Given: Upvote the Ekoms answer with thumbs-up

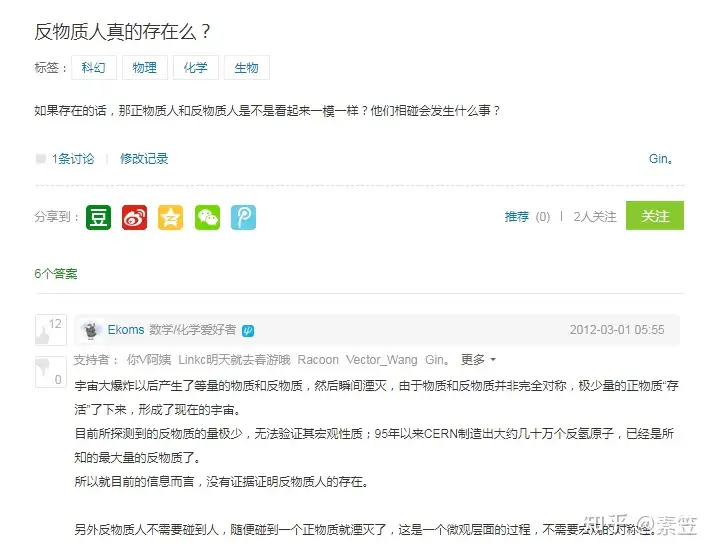Looking at the screenshot, I should pos(51,330).
